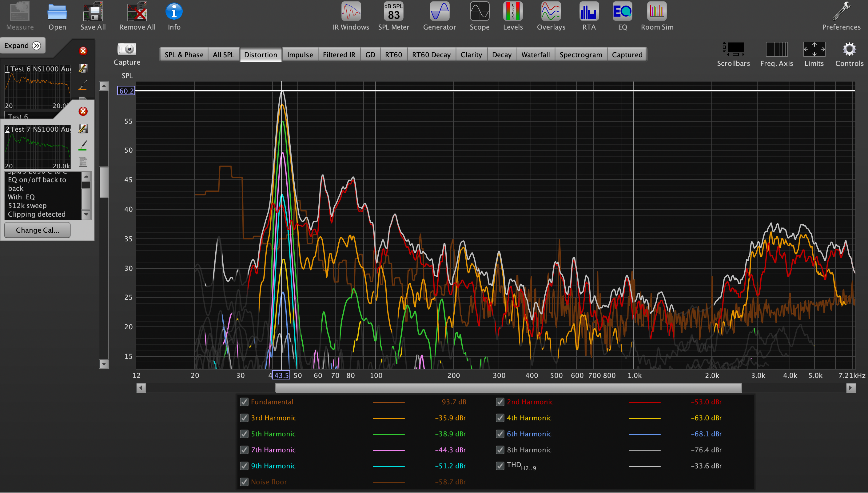Click the Measure toolbar icon
The height and width of the screenshot is (493, 868).
click(20, 11)
